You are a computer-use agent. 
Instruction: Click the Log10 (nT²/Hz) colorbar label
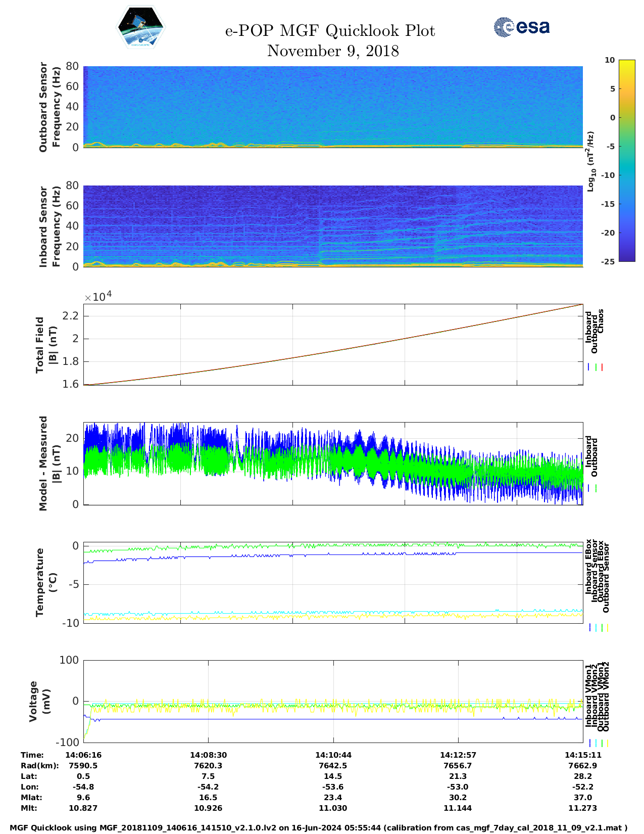pyautogui.click(x=590, y=161)
